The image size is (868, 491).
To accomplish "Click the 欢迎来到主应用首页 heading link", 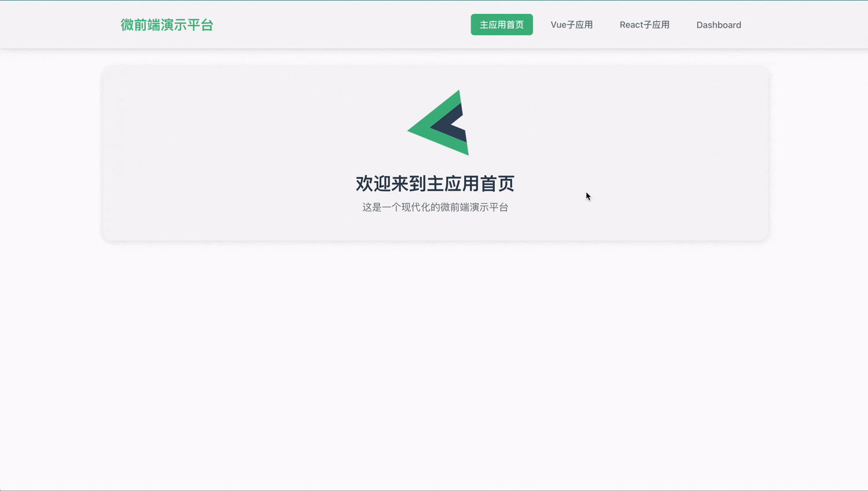I will (435, 183).
